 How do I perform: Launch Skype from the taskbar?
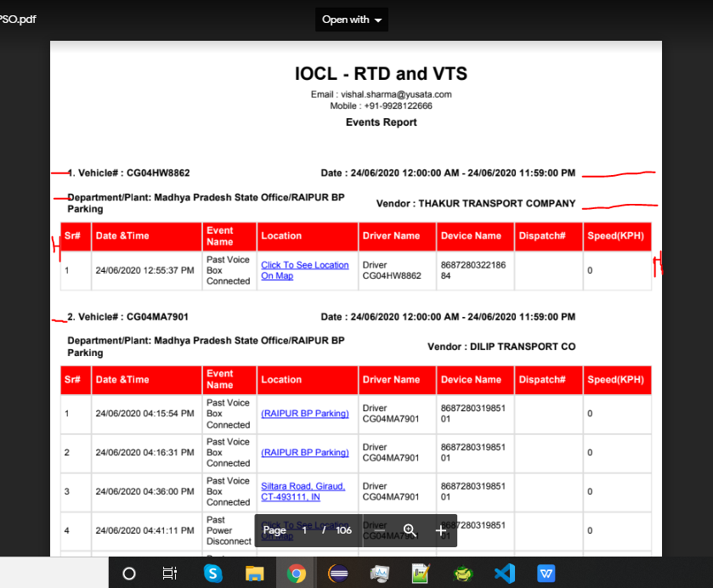[x=212, y=574]
